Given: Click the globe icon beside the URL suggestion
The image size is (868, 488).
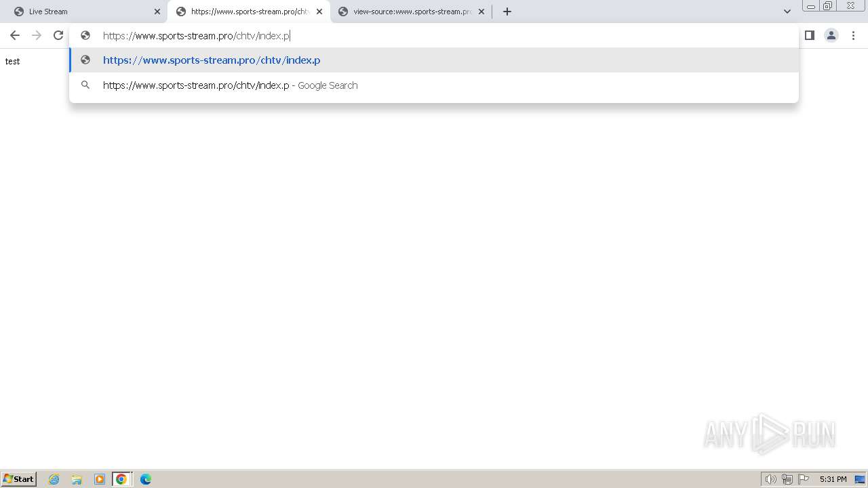Looking at the screenshot, I should pos(85,60).
